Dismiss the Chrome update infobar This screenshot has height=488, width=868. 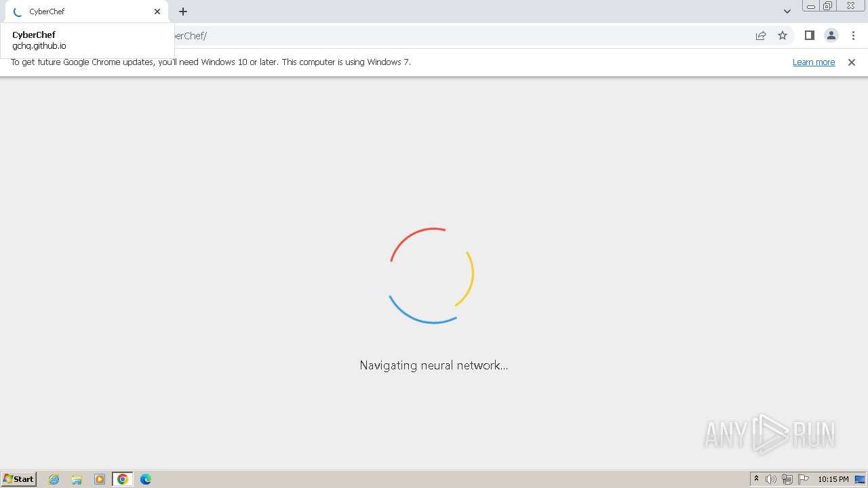[x=852, y=62]
